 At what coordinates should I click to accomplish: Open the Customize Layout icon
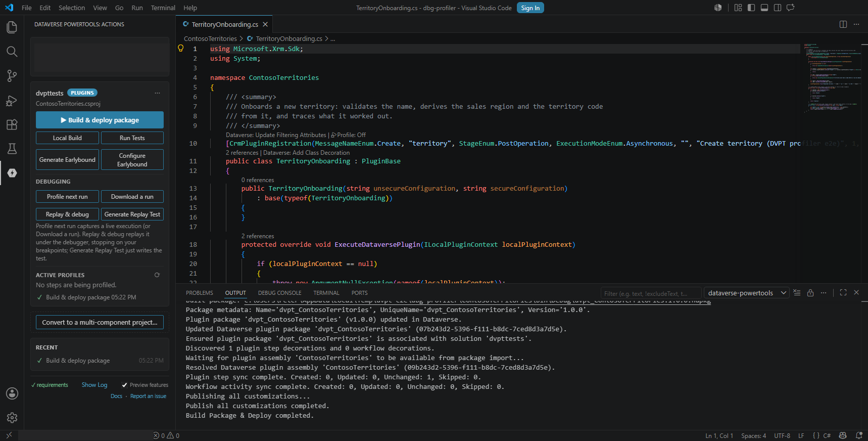click(x=738, y=8)
